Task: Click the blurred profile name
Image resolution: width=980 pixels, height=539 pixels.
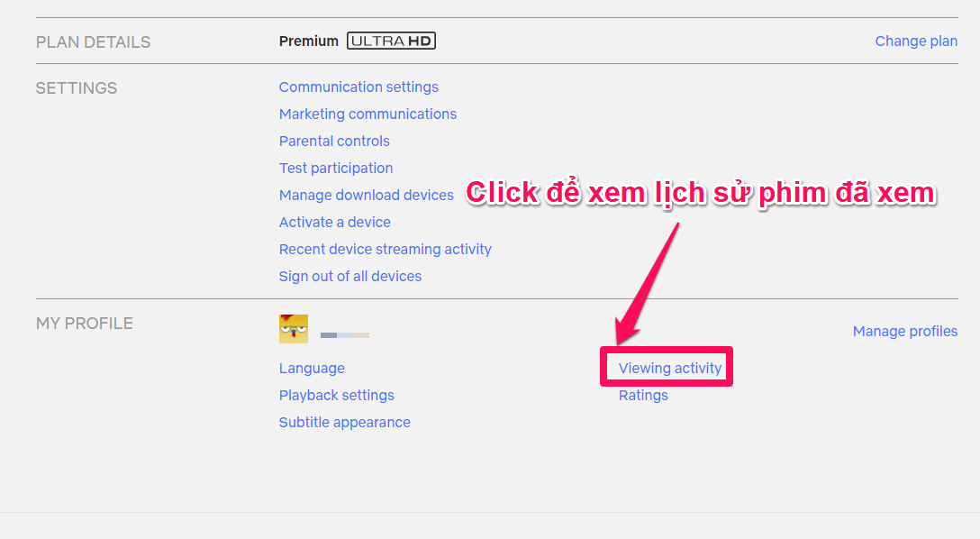Action: 344,335
